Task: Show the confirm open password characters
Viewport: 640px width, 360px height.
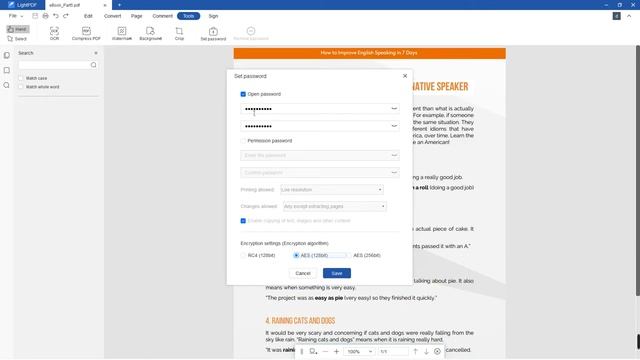Action: point(394,126)
